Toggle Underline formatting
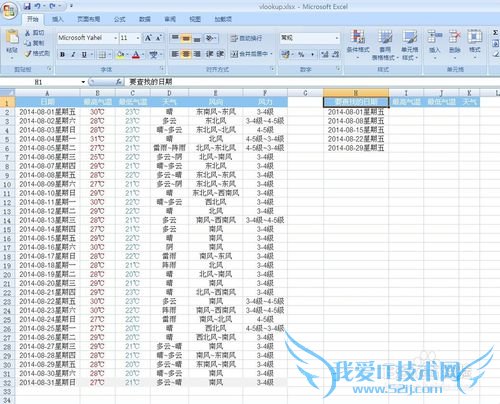The width and height of the screenshot is (500, 404). (x=84, y=54)
